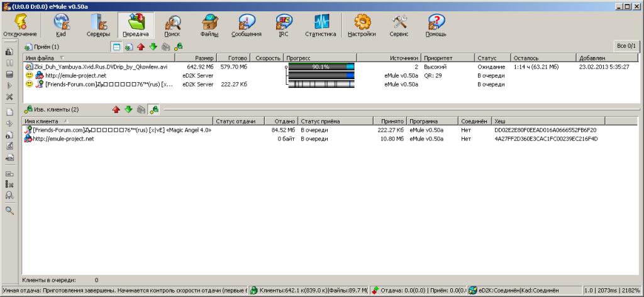The image size is (644, 297).
Task: Click the priority bar-chart icon in left sidebar
Action: 9,52
